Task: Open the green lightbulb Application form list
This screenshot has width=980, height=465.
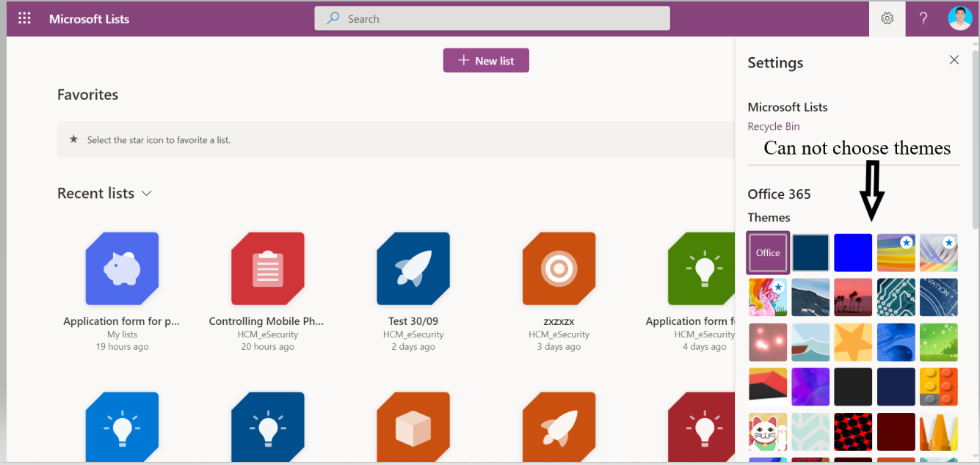Action: [701, 268]
